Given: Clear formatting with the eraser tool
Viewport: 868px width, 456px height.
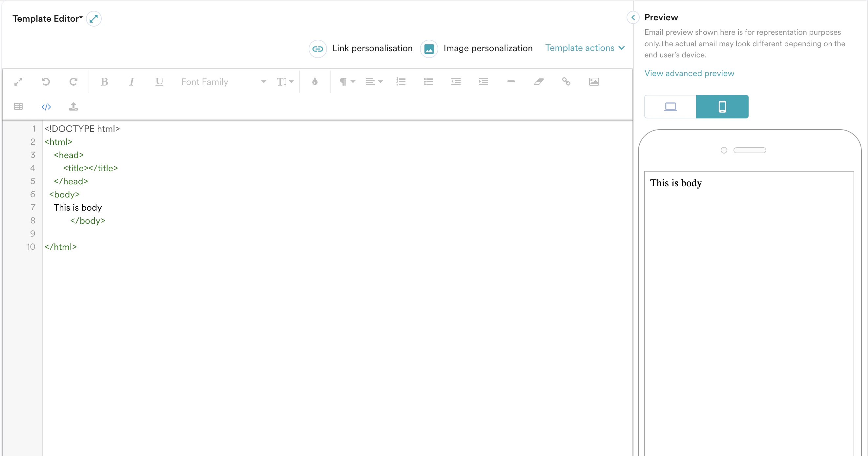Looking at the screenshot, I should click(x=538, y=82).
